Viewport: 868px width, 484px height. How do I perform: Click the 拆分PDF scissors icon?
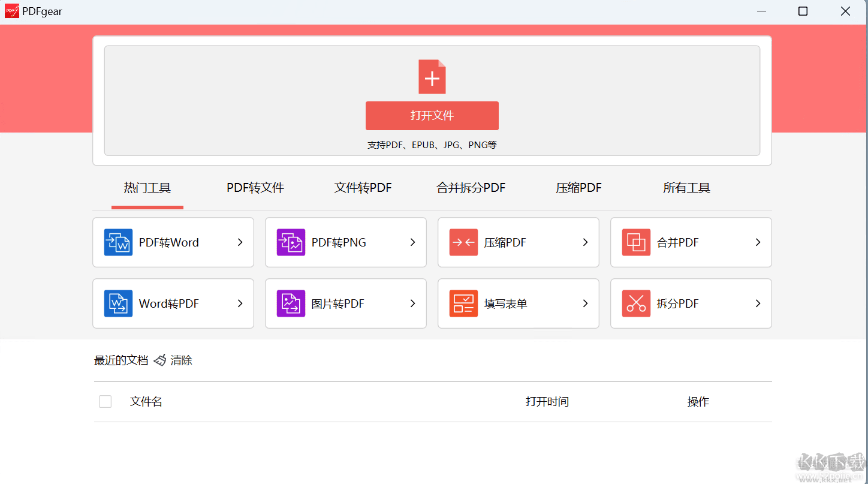[636, 303]
